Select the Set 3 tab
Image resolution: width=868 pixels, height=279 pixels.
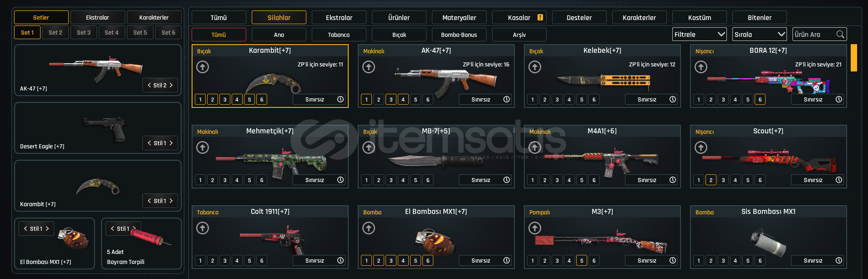[x=84, y=32]
